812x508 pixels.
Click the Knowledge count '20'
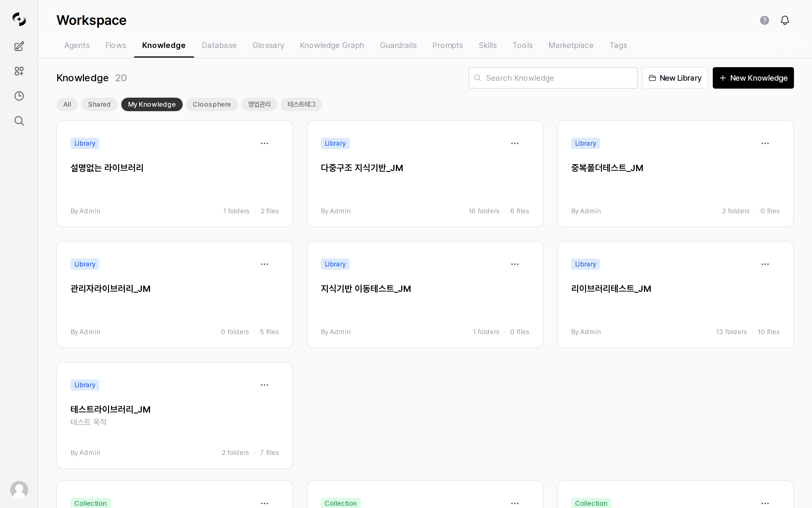(121, 78)
